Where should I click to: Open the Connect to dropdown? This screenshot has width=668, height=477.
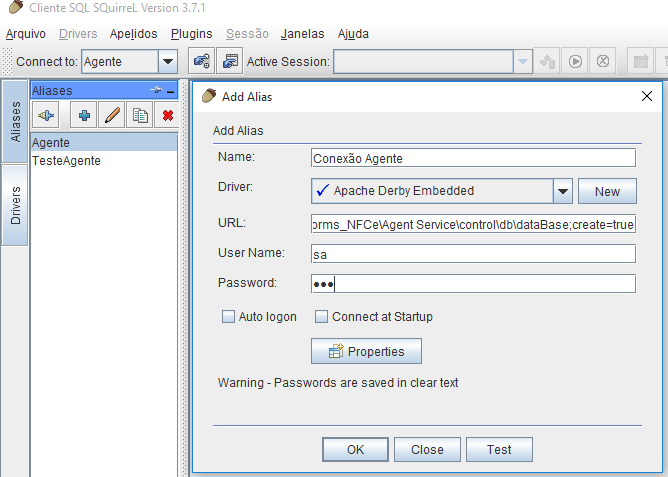[x=168, y=62]
